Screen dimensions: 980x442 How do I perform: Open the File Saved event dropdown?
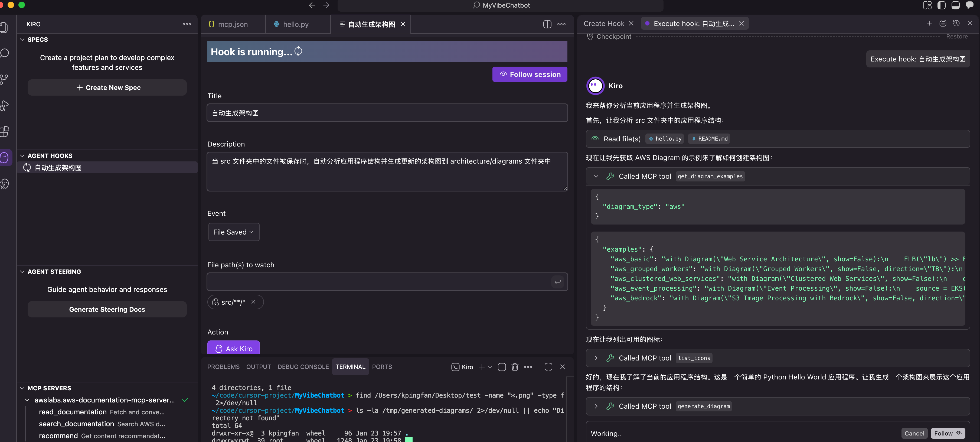point(233,232)
